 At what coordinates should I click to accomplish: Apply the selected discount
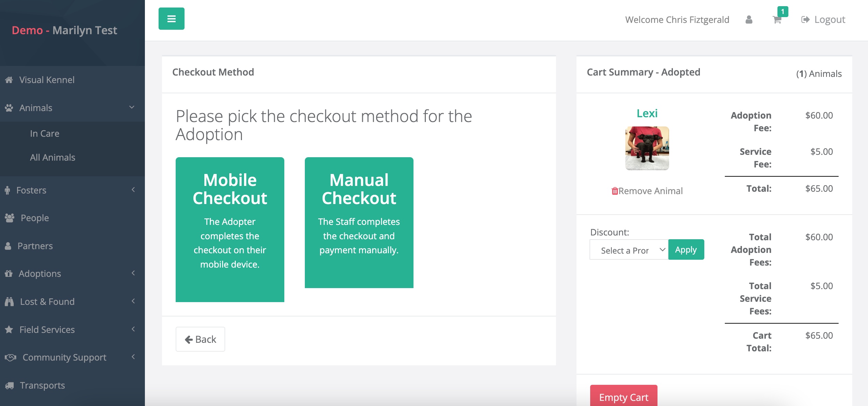coord(686,249)
